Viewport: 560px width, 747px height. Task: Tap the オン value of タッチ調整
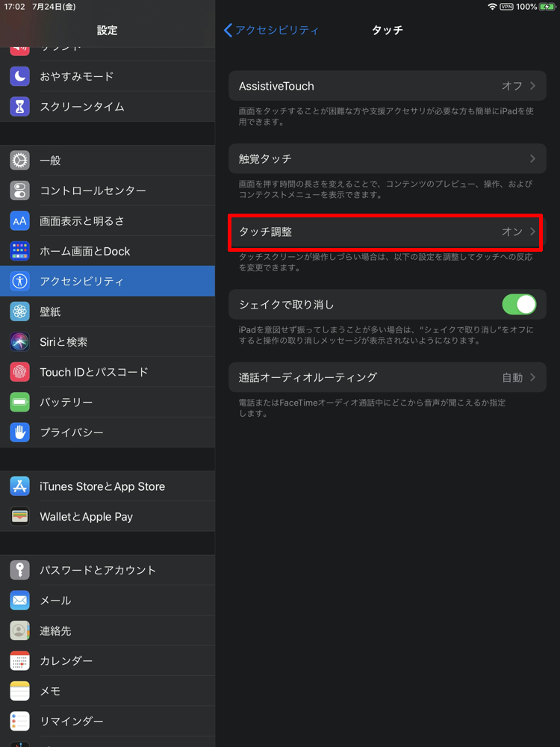point(512,232)
